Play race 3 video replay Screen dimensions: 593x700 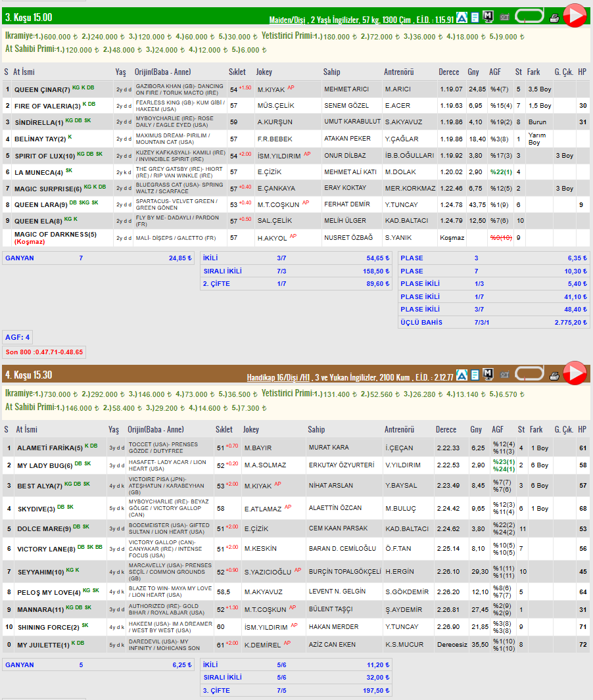point(575,16)
